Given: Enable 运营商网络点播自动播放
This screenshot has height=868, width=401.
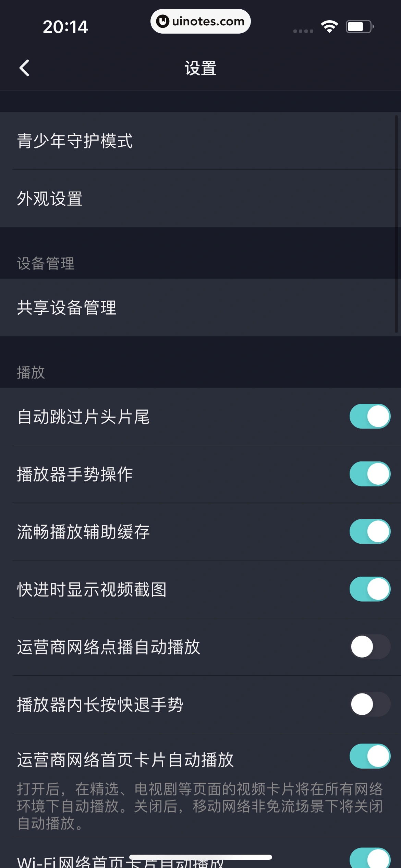Looking at the screenshot, I should point(370,647).
